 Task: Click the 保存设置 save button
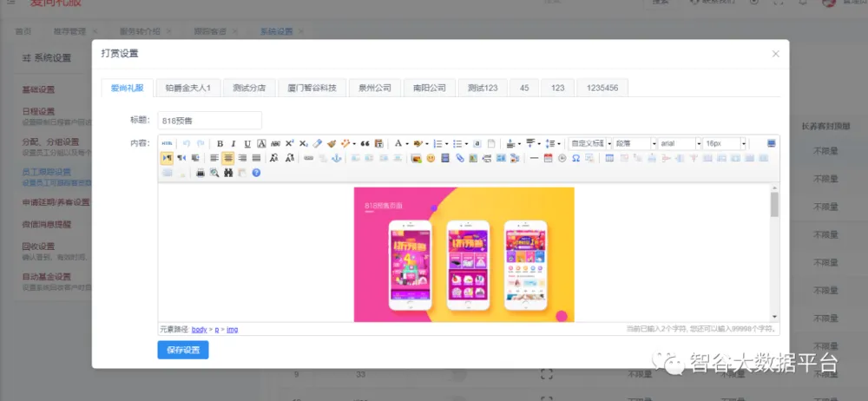(x=183, y=350)
